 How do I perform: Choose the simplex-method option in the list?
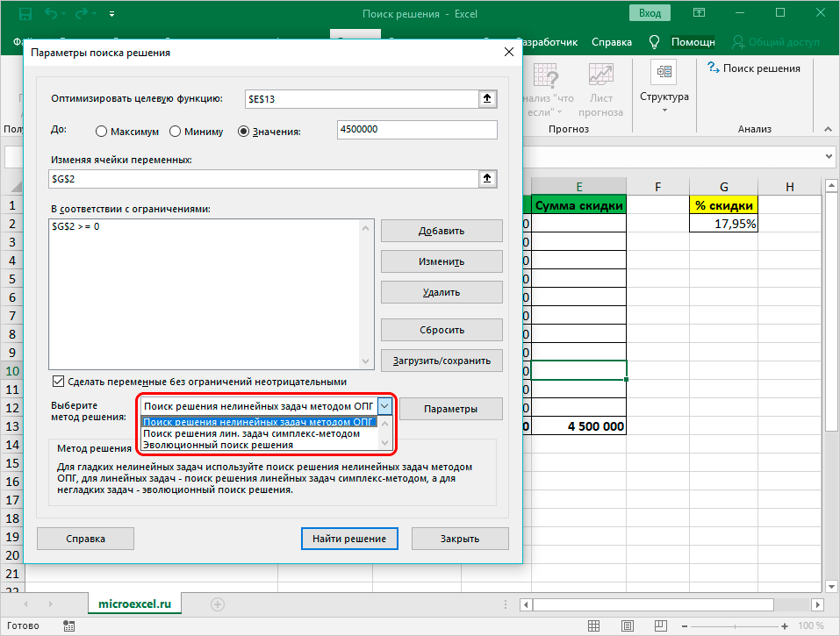pos(251,433)
